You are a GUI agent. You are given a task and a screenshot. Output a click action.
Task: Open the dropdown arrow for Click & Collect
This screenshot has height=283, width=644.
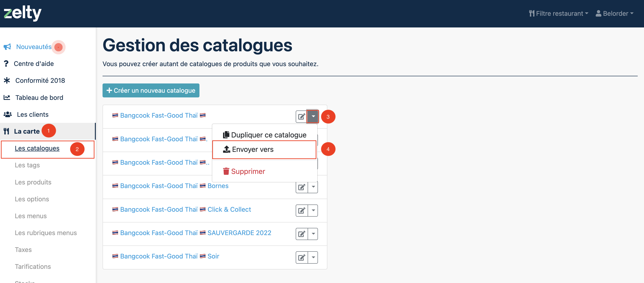pos(313,210)
